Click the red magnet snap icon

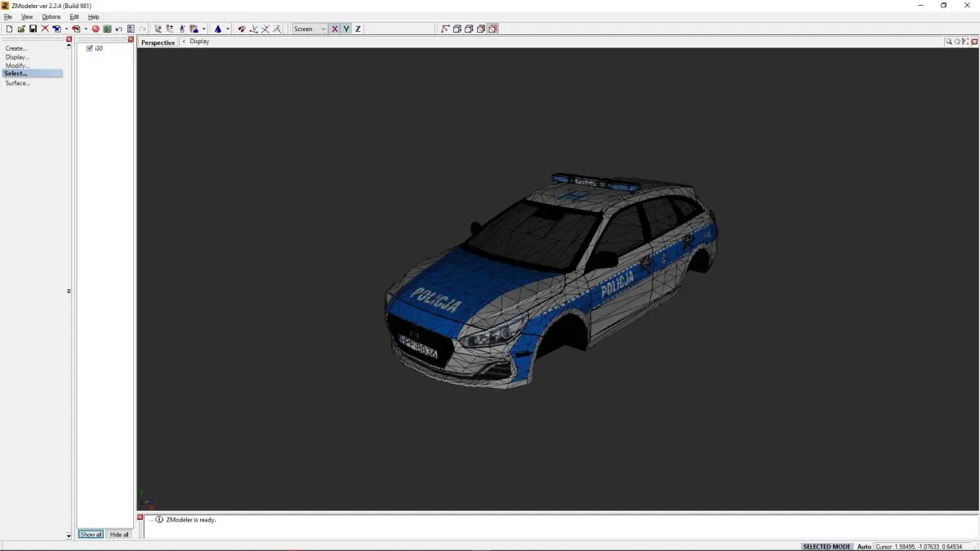point(242,29)
